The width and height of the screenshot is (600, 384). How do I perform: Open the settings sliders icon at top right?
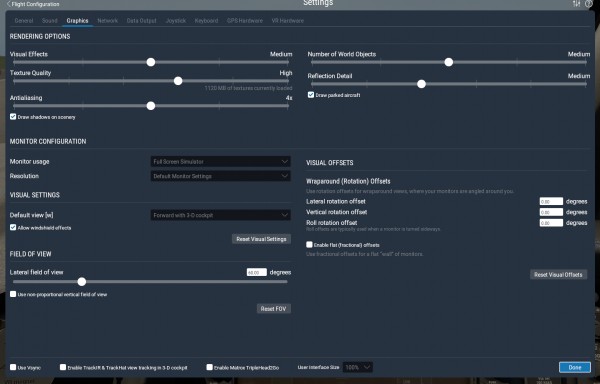coord(576,4)
